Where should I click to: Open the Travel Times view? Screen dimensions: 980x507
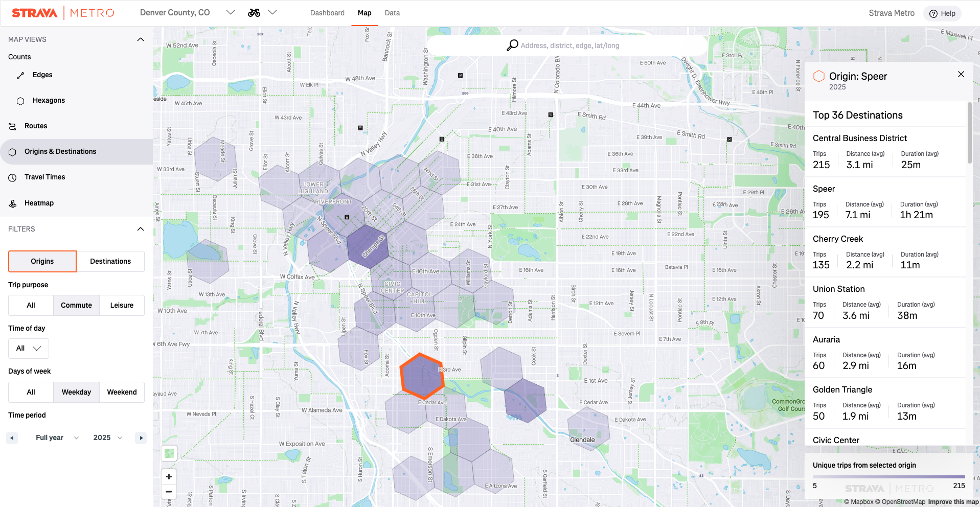point(44,177)
